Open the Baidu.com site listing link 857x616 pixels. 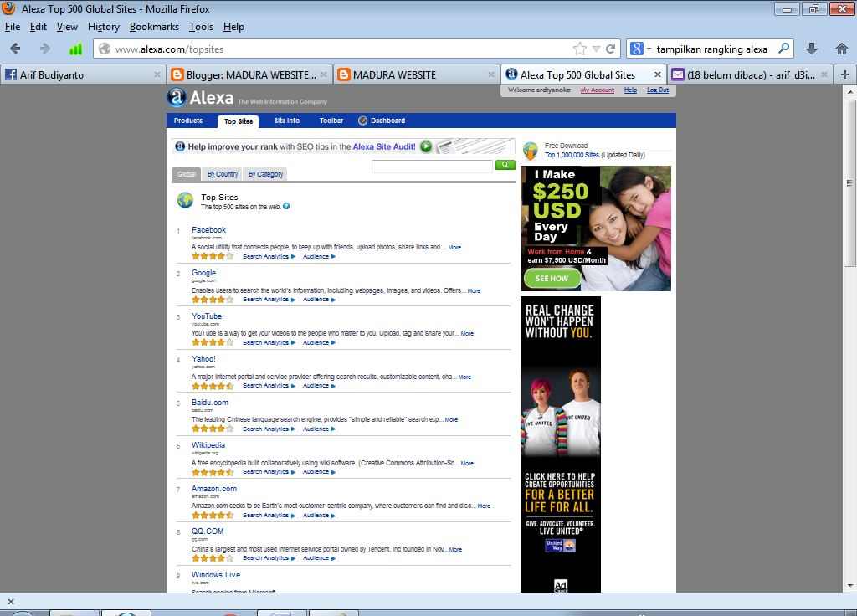coord(210,403)
